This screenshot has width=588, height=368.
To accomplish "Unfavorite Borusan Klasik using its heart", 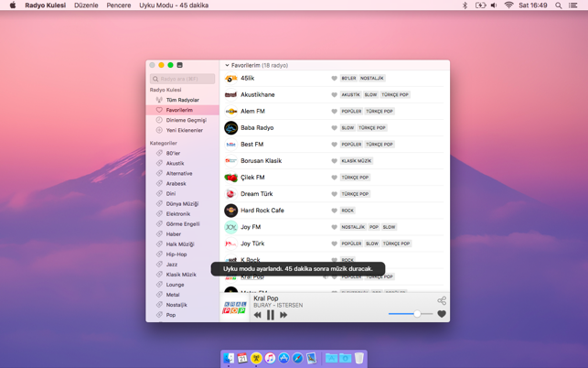I will (334, 161).
